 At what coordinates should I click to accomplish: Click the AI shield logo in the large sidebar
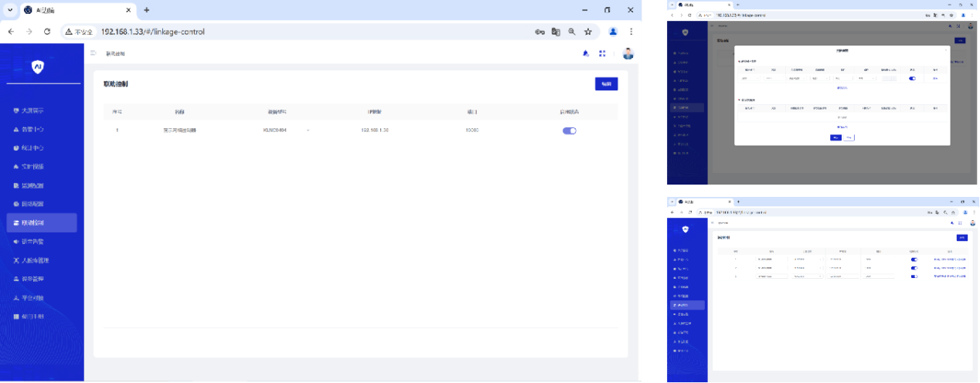coord(37,67)
